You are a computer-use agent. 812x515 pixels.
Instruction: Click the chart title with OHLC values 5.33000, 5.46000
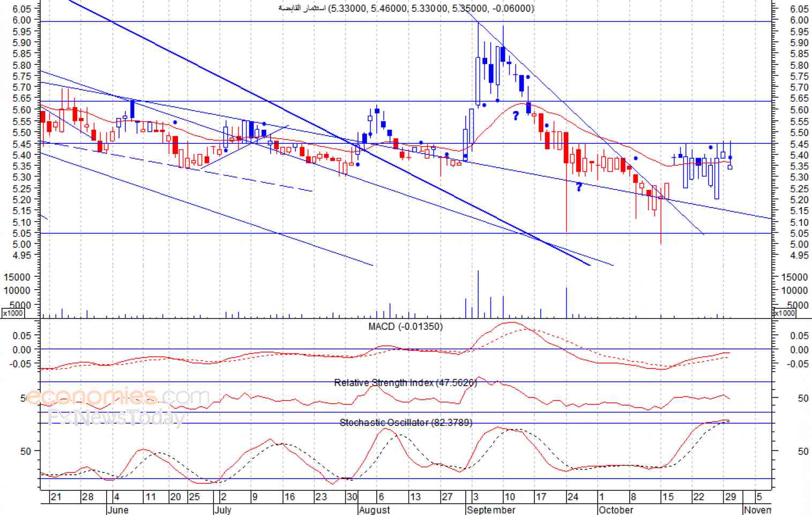pyautogui.click(x=406, y=8)
